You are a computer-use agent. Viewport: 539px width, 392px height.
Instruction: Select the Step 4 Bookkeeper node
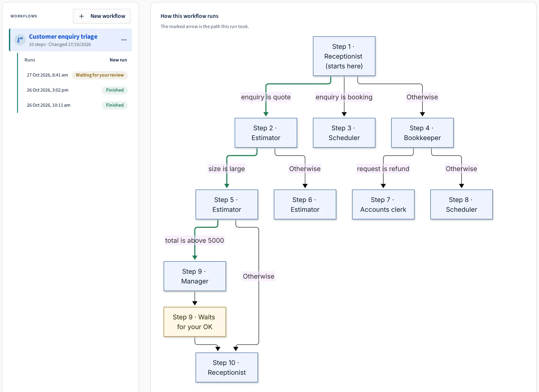[422, 133]
